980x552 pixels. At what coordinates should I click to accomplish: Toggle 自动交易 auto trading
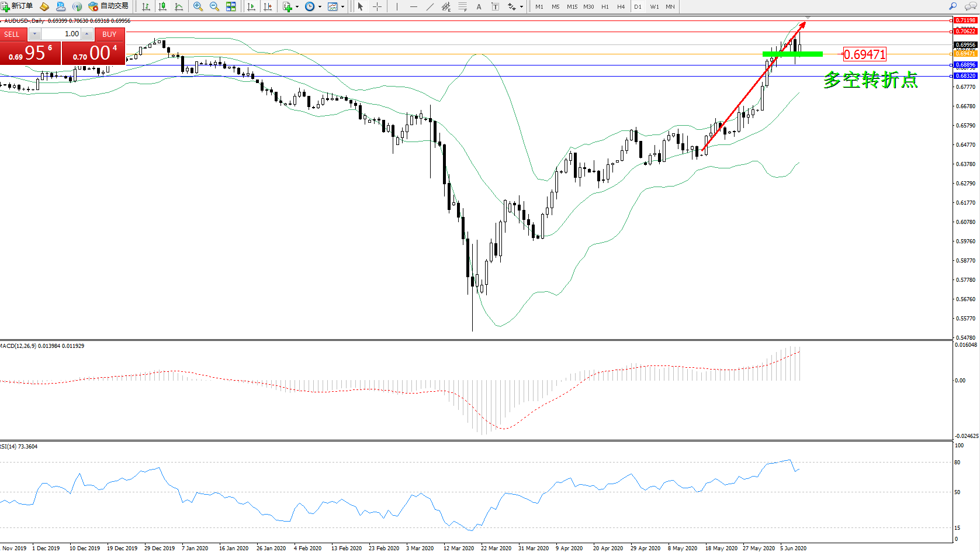tap(109, 6)
